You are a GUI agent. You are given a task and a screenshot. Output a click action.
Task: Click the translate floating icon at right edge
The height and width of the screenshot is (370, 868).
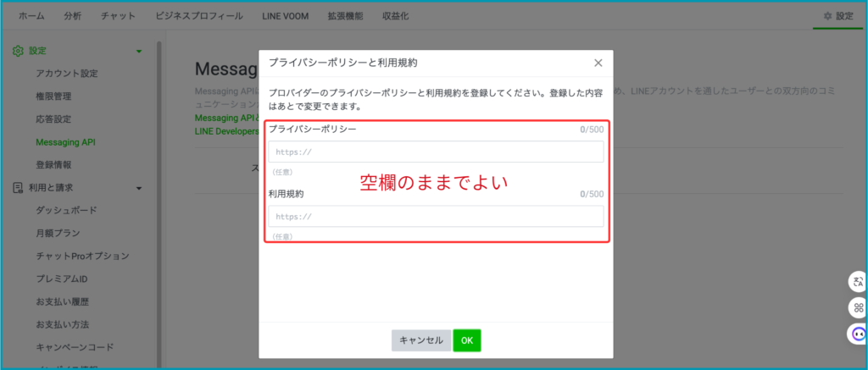coord(859,281)
